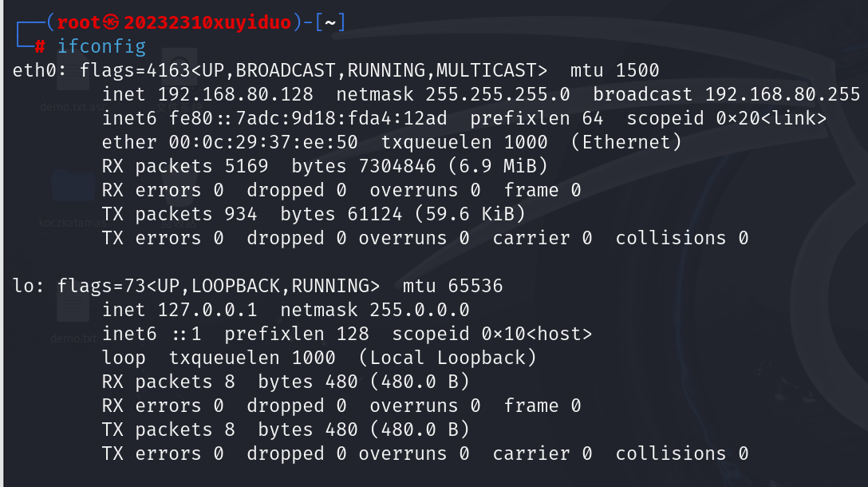
Task: Click the IP address 192.168.80.128
Action: pyautogui.click(x=236, y=94)
